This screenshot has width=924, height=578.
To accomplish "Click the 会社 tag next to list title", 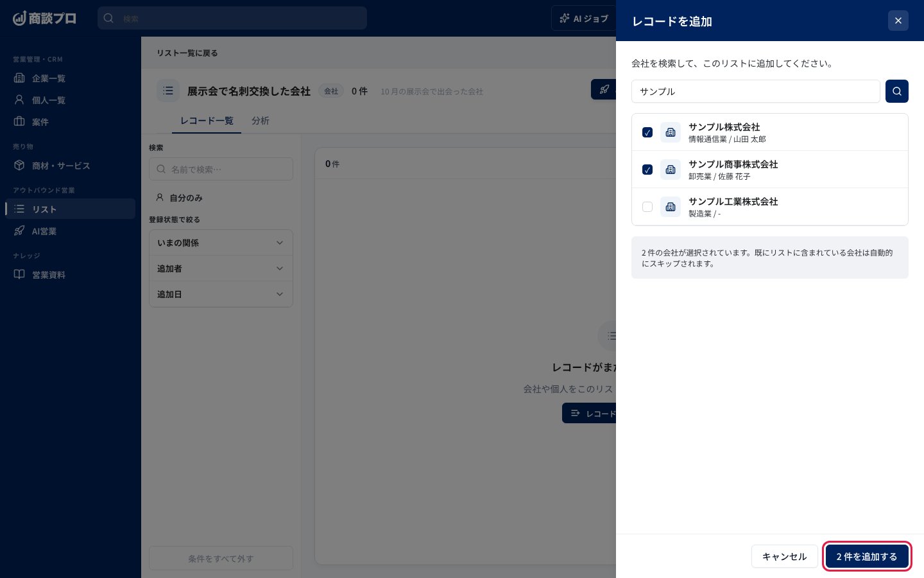I will tap(331, 91).
